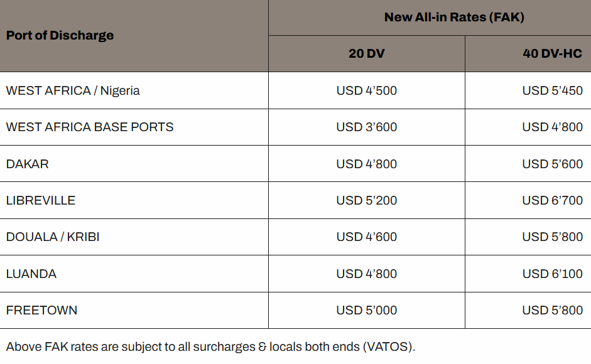The image size is (591, 364).
Task: Select the LIBREVILLE port label
Action: tap(41, 200)
